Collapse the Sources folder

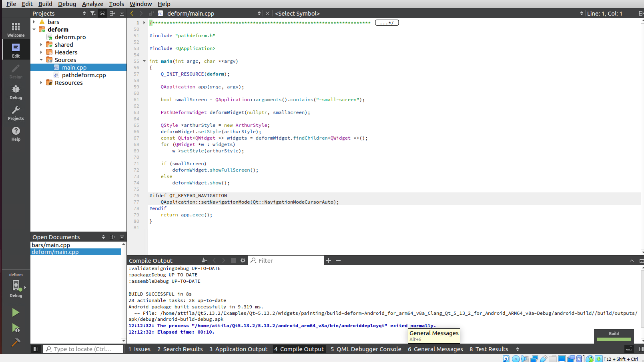(41, 60)
